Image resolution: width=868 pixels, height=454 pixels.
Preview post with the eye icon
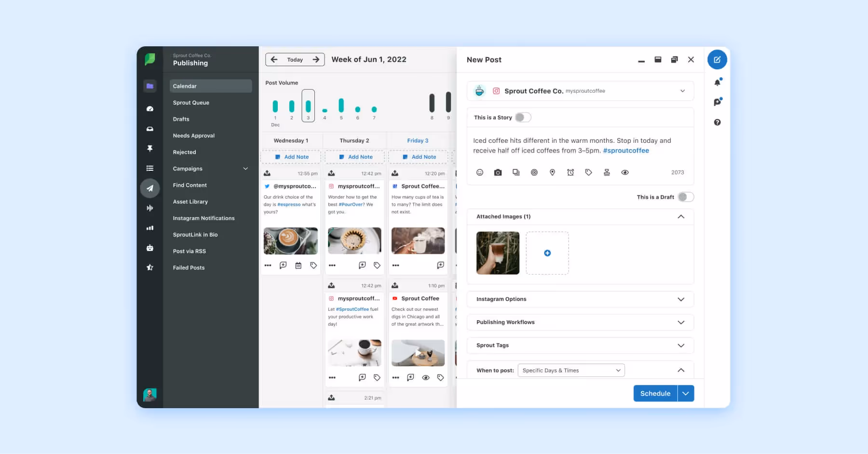point(625,172)
